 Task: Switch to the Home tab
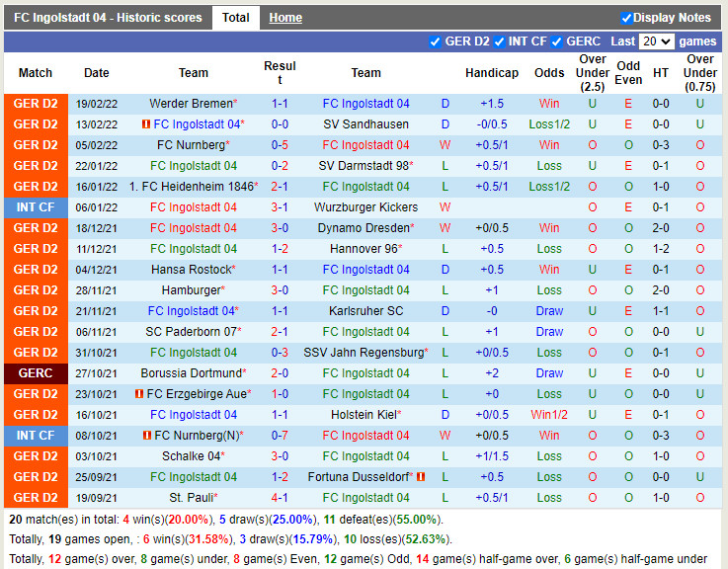285,18
